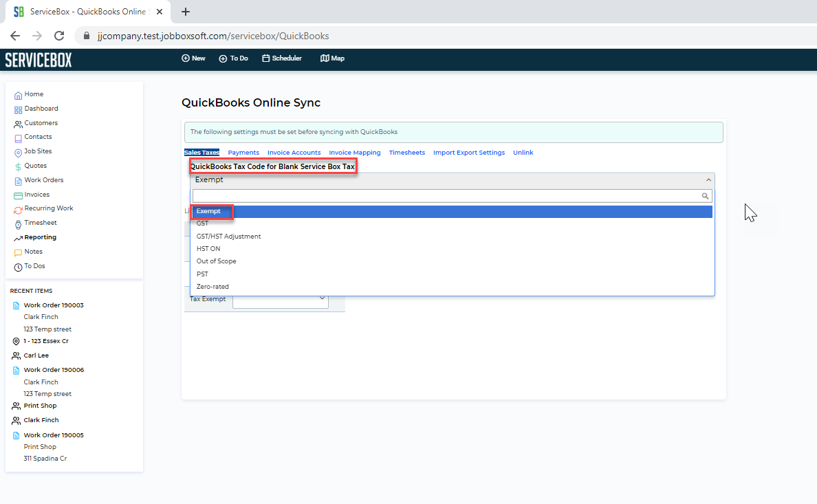Click the Invoices card icon
Viewport: 817px width, 504px height.
coord(19,196)
